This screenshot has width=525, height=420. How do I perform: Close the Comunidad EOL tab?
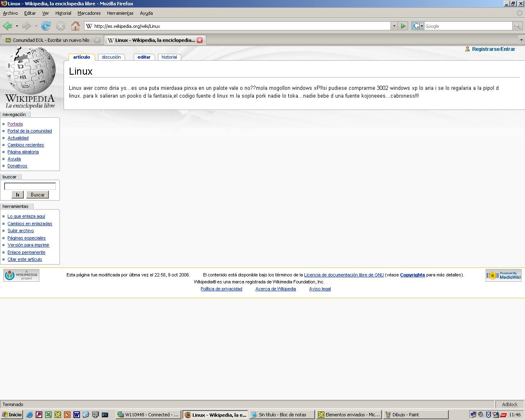pyautogui.click(x=97, y=40)
